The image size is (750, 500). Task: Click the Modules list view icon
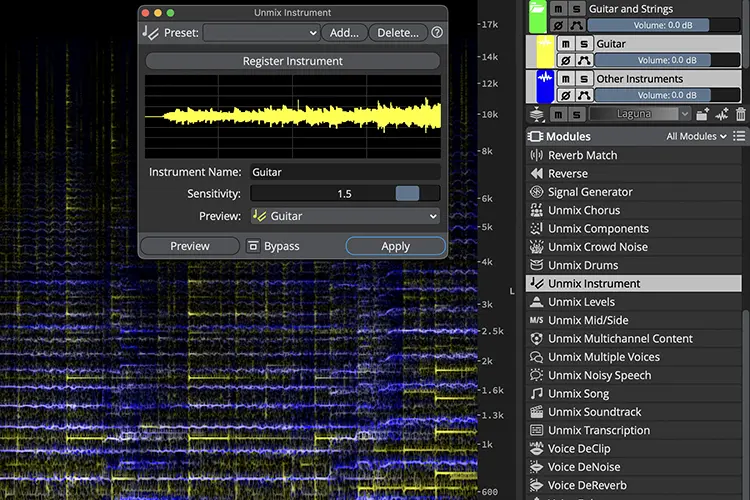coord(739,136)
